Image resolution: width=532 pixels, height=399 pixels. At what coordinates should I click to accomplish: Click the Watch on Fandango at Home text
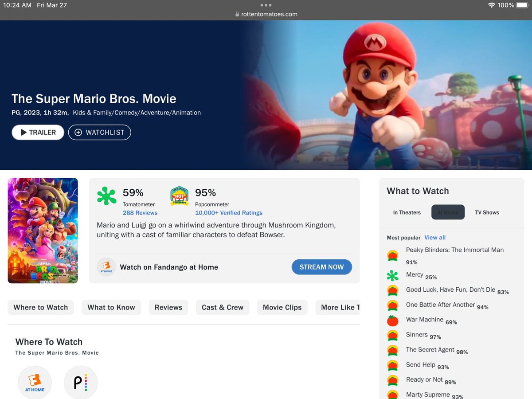(x=169, y=267)
